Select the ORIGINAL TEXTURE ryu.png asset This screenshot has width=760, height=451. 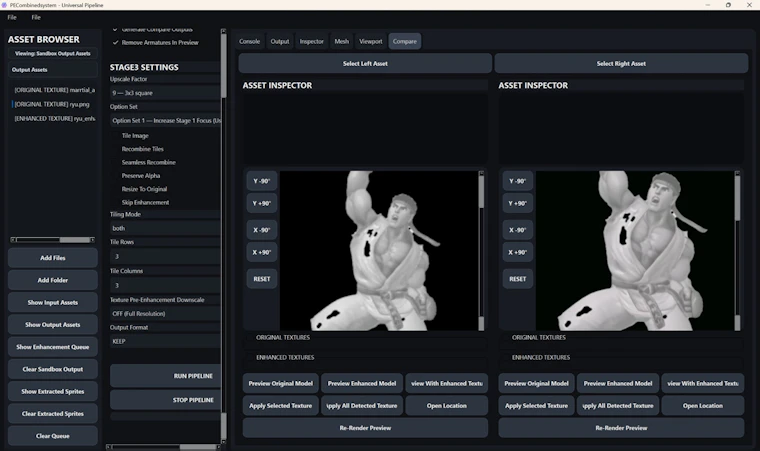(52, 104)
